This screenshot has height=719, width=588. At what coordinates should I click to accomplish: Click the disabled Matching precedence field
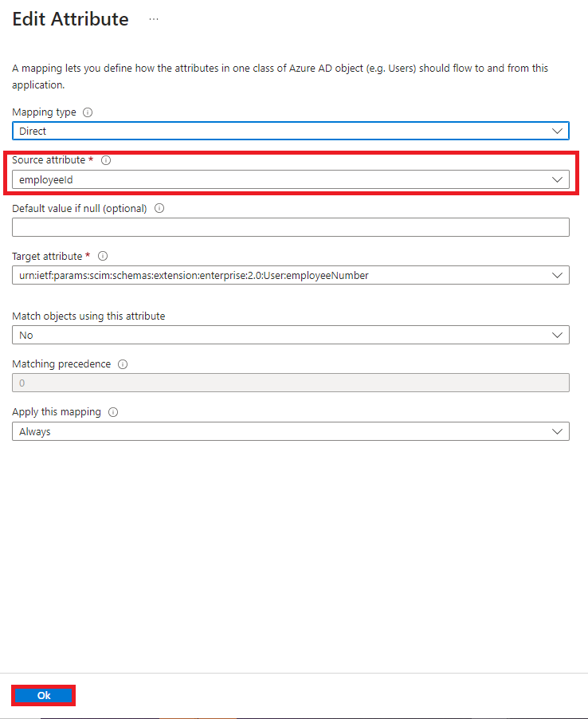290,383
